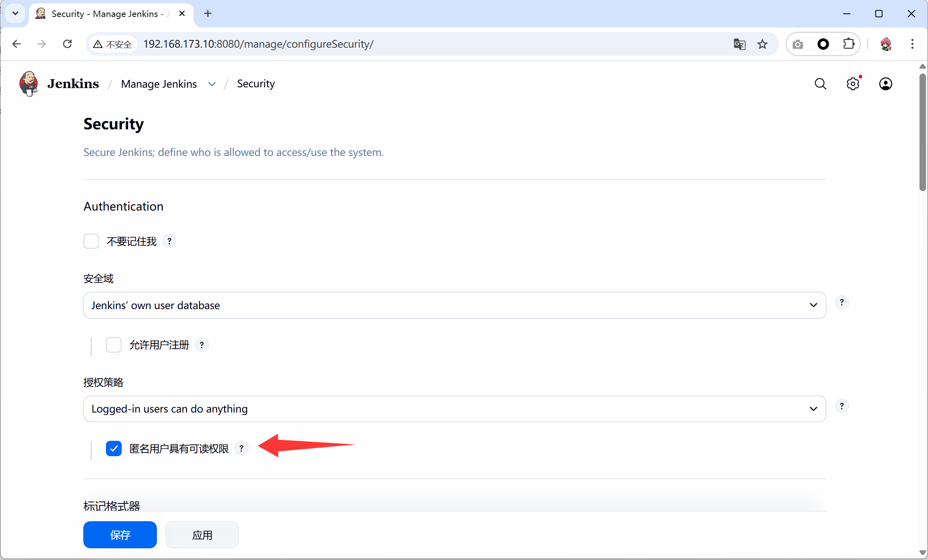Click the browser address bar URL
This screenshot has height=560, width=928.
point(259,44)
